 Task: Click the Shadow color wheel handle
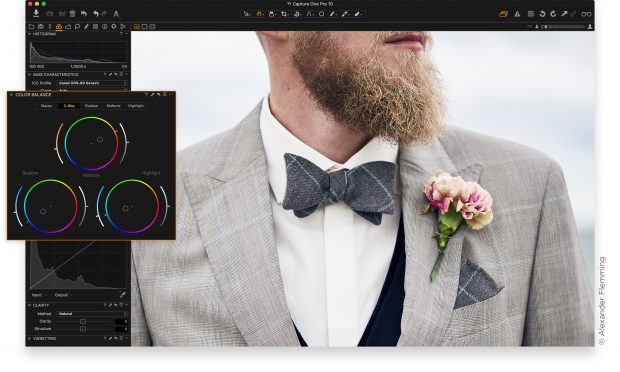(43, 211)
